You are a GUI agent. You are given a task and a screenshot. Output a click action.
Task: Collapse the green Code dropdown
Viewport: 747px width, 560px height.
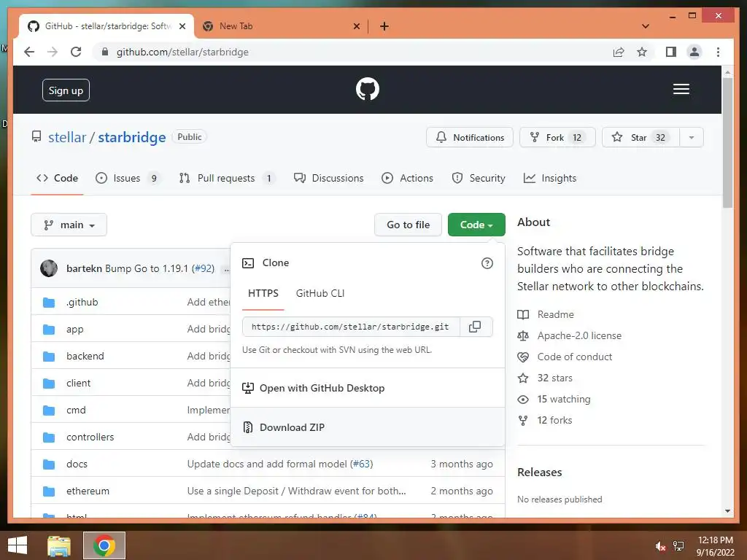(x=476, y=225)
